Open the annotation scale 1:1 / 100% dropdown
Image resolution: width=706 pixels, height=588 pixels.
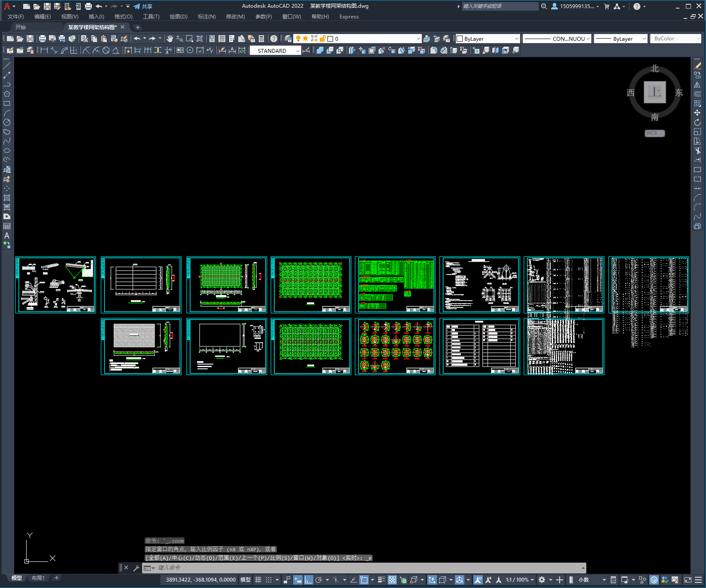520,580
